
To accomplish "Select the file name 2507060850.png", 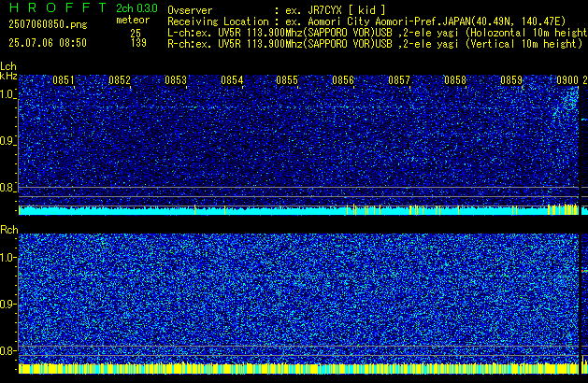I will [x=48, y=24].
